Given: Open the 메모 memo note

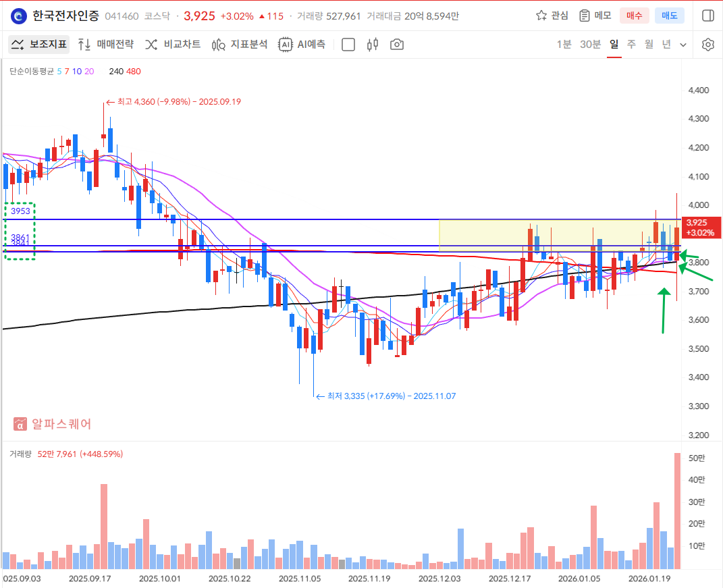Looking at the screenshot, I should coord(595,16).
